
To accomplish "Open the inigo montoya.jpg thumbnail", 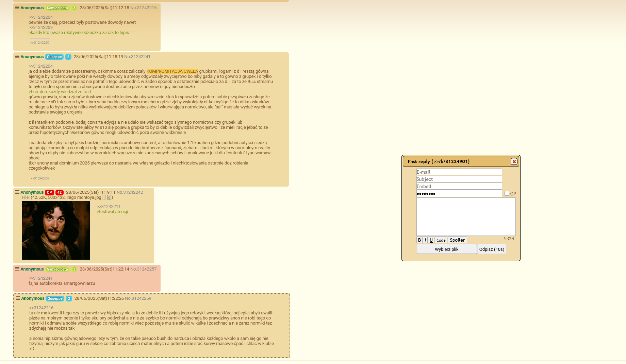I will (56, 230).
